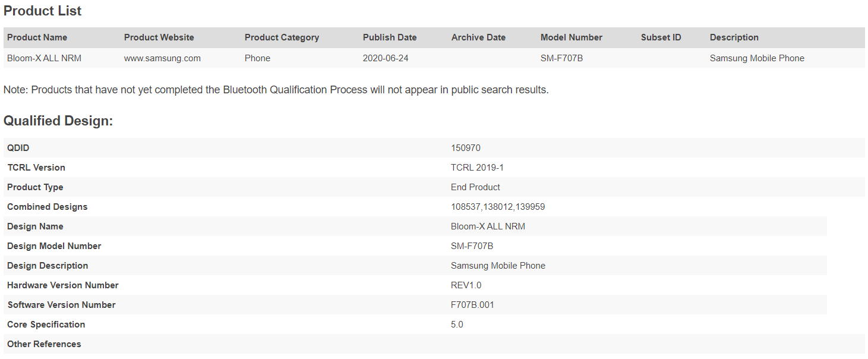
Task: Select the Archive Date column header
Action: tap(478, 37)
